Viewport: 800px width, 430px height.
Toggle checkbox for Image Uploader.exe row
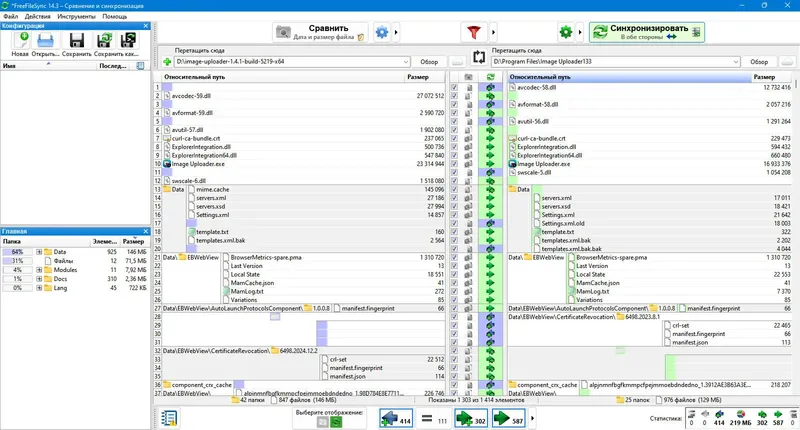[454, 164]
